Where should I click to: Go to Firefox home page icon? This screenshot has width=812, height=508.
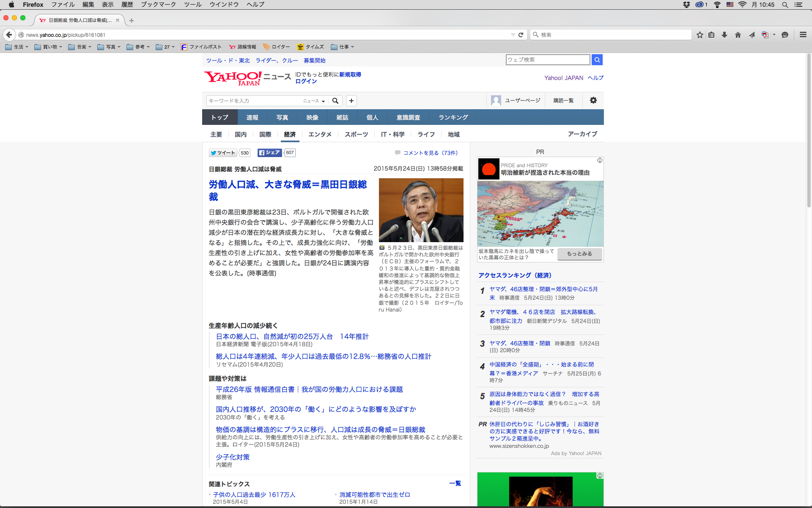(x=738, y=35)
